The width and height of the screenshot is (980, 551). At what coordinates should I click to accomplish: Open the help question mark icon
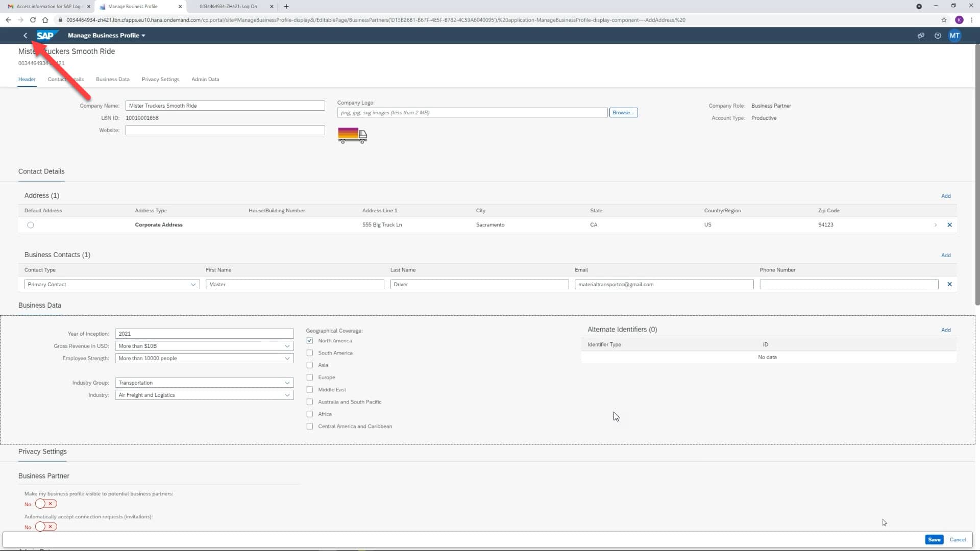[x=938, y=36]
